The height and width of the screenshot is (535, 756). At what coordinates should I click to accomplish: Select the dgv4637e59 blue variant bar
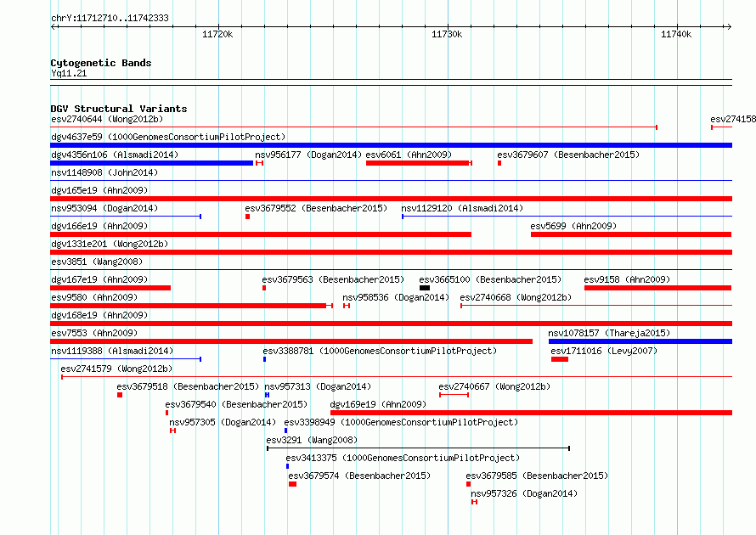point(391,145)
